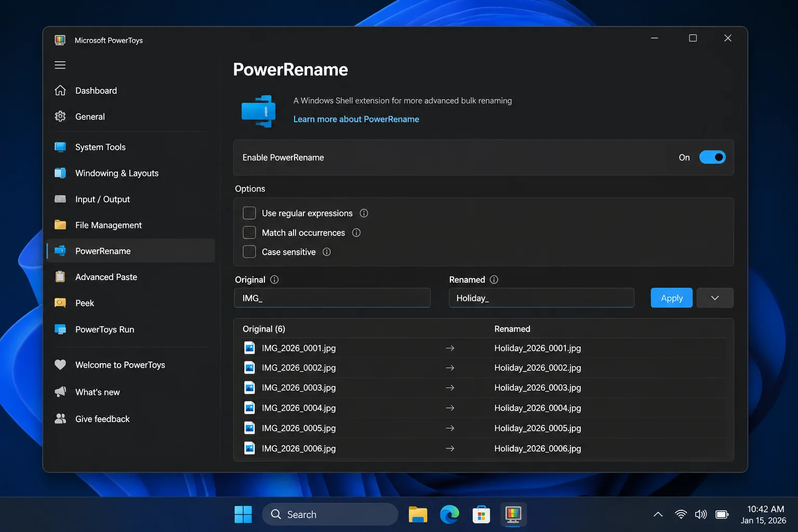Expand System Tools category
Screen dimensions: 798x532
click(x=130, y=147)
